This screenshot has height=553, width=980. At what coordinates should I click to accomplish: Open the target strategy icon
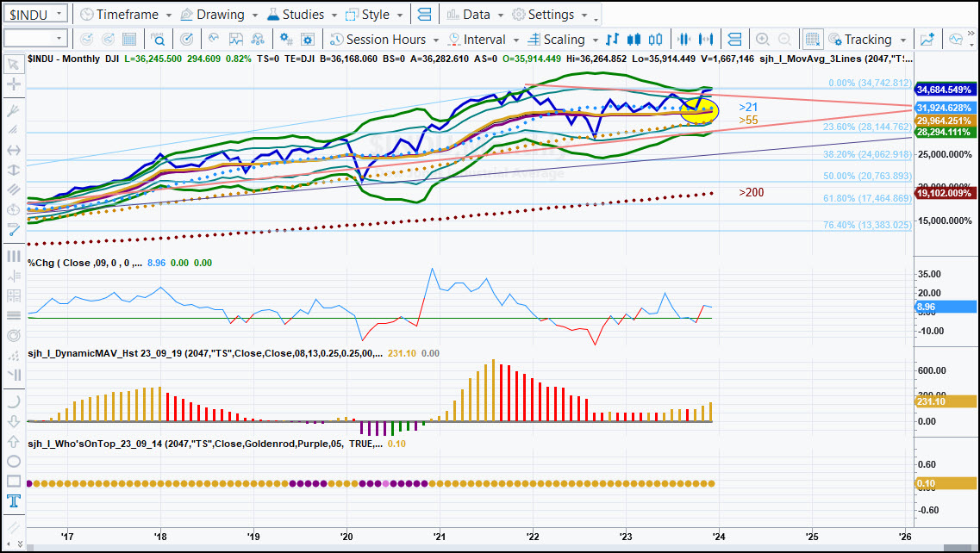pyautogui.click(x=186, y=40)
